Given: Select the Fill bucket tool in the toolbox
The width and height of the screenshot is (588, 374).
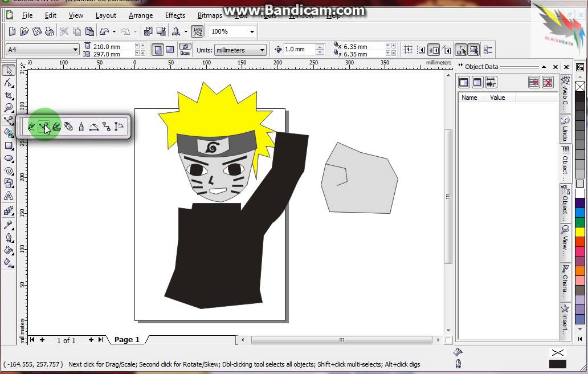Looking at the screenshot, I should 9,250.
